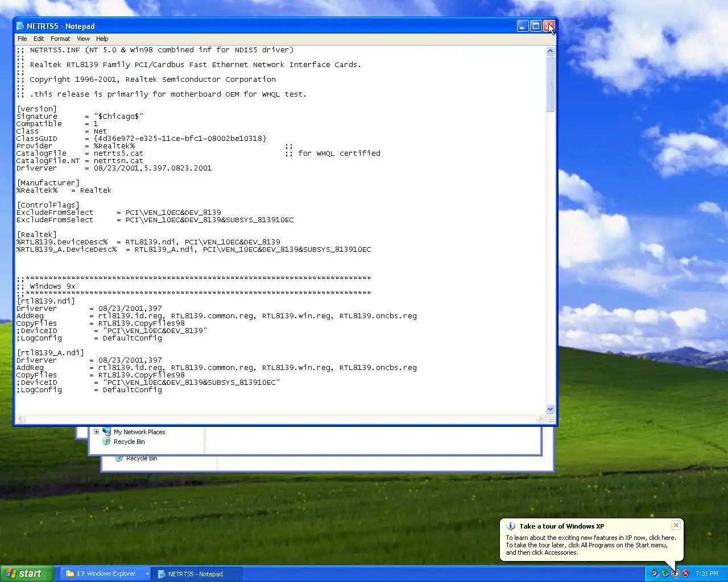Viewport: 728px width, 582px height.
Task: Click the 7:31 PM clock
Action: (x=706, y=574)
